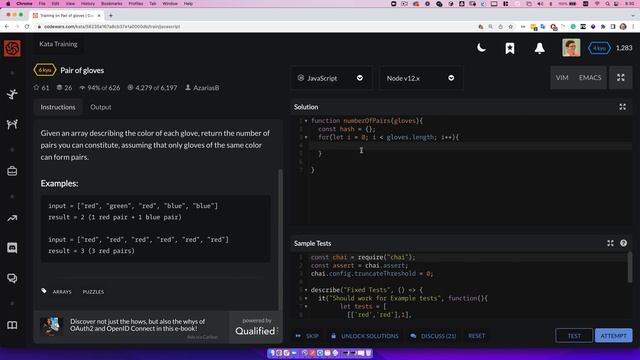This screenshot has width=640, height=360.
Task: Click the Kata Training header label
Action: tap(58, 44)
